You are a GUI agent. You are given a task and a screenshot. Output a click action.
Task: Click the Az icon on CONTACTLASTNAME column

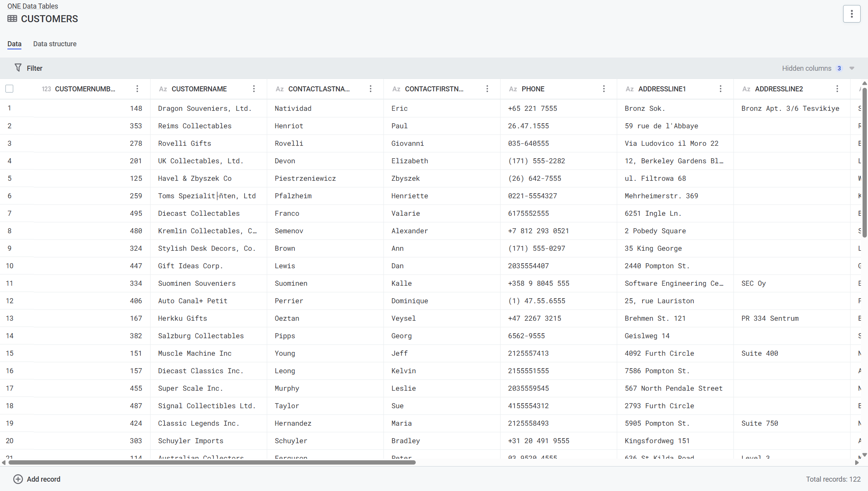(x=279, y=89)
